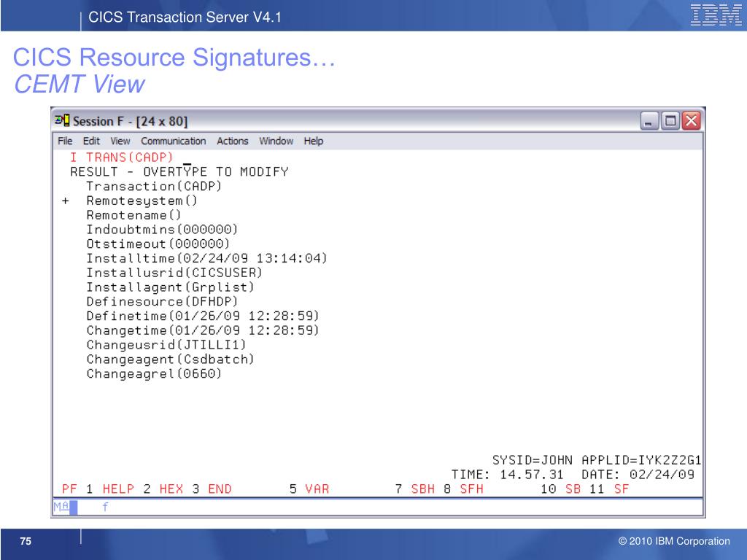Click RESULT - OVERTYPE TO MODIFY text
The width and height of the screenshot is (747, 560).
179,171
